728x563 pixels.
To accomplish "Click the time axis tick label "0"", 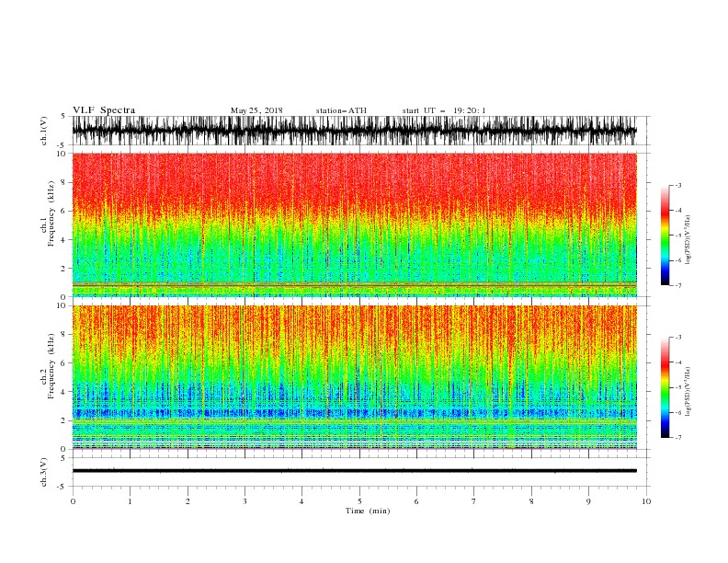I will (x=73, y=501).
